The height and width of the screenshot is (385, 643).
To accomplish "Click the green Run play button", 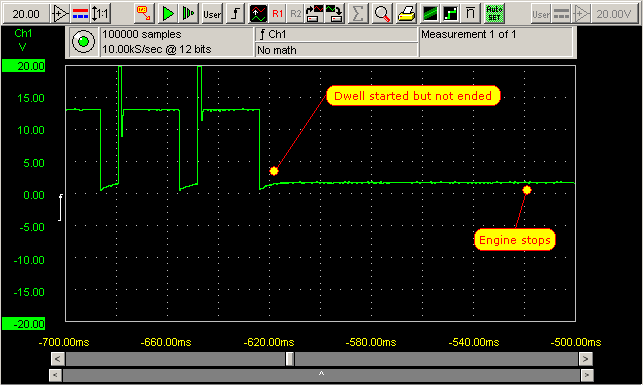I will pos(168,14).
